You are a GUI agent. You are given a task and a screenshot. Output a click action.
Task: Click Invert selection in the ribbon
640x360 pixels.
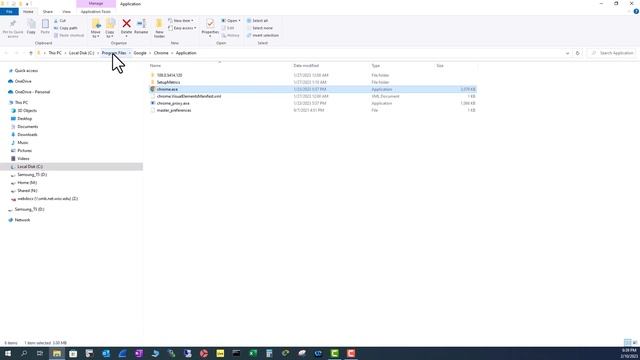[x=263, y=36]
